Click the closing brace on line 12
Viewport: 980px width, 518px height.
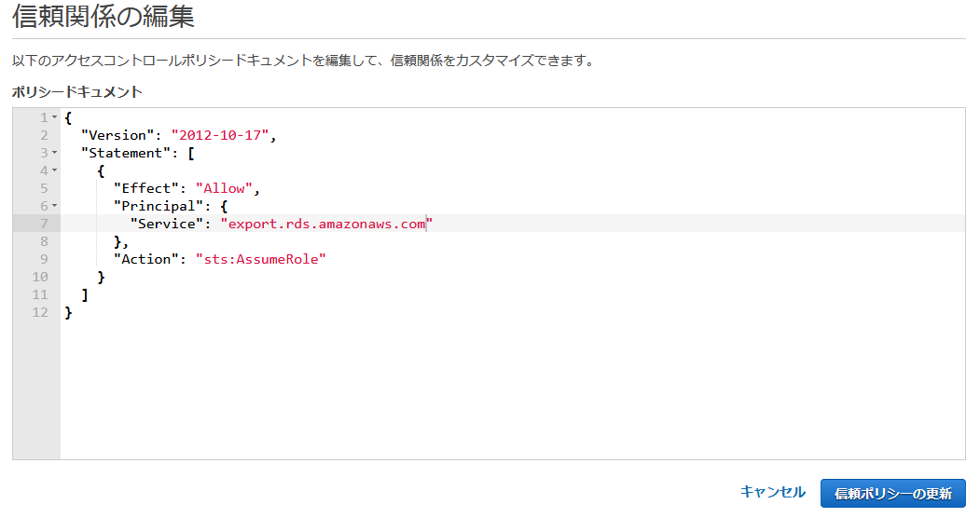[x=68, y=312]
